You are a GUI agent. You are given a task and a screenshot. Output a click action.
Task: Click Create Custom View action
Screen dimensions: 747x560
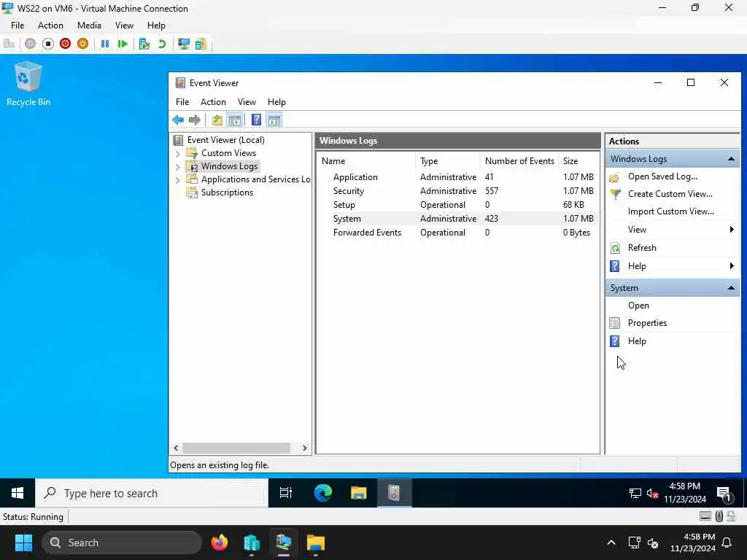tap(670, 194)
